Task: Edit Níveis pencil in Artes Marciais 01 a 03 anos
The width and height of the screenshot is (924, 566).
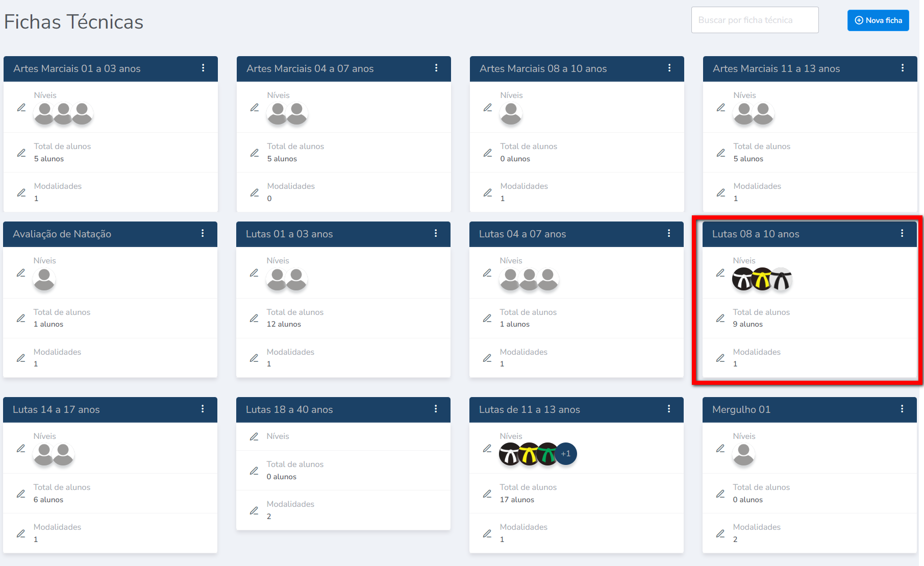Action: [x=21, y=108]
